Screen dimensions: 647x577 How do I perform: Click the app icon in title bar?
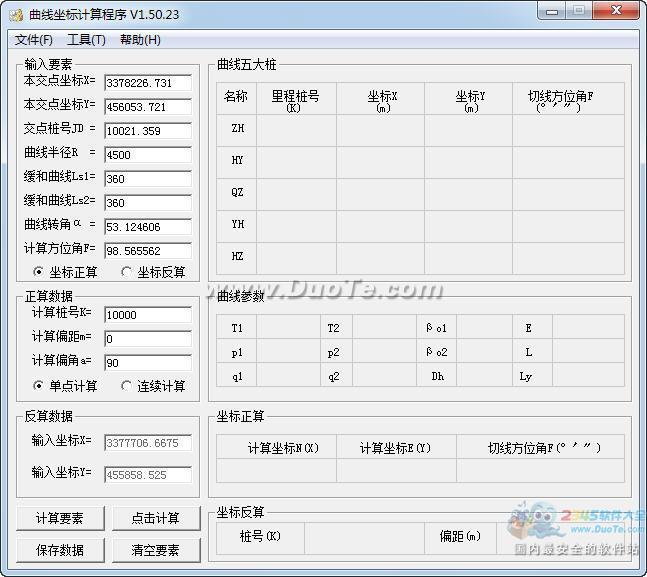(x=16, y=14)
